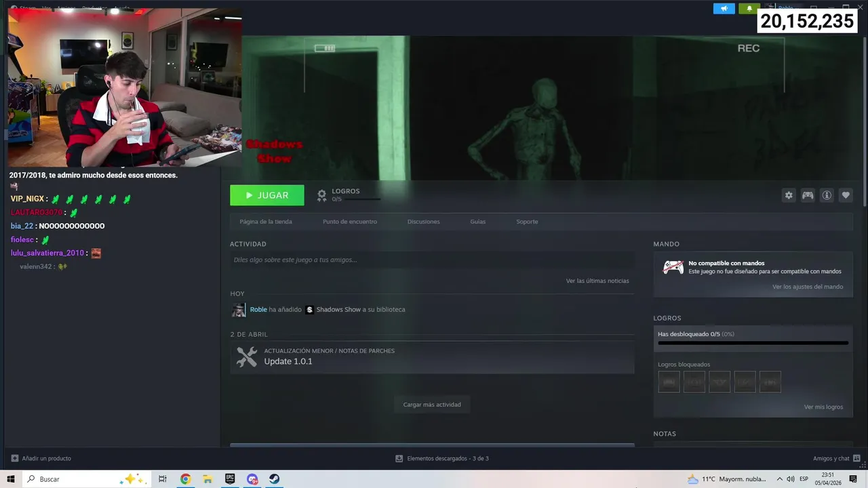Open the weather widget showing 11°C
868x488 pixels.
727,479
